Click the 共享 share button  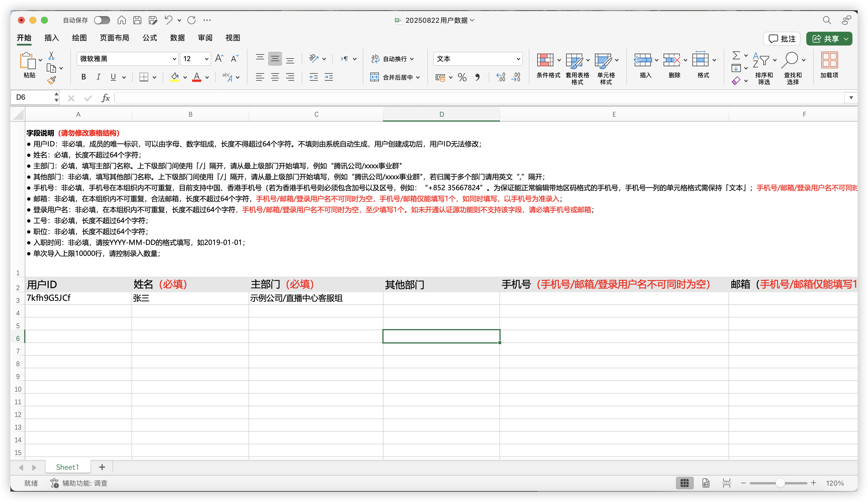[825, 39]
